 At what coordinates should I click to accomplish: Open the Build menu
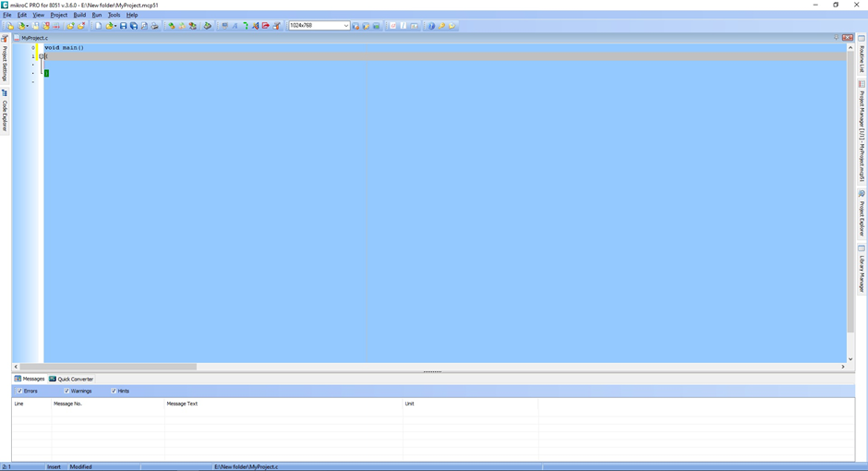tap(79, 15)
